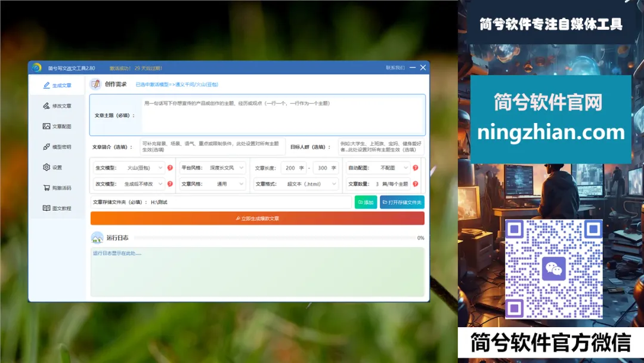Click the 购激活码 shopping cart icon
Viewport: 644px width, 363px height.
pos(47,188)
